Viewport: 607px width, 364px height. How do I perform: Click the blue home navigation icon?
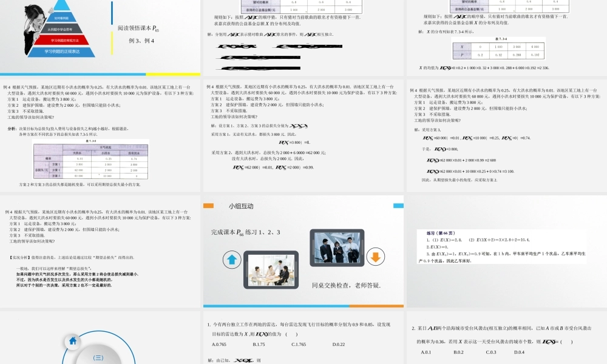click(73, 342)
